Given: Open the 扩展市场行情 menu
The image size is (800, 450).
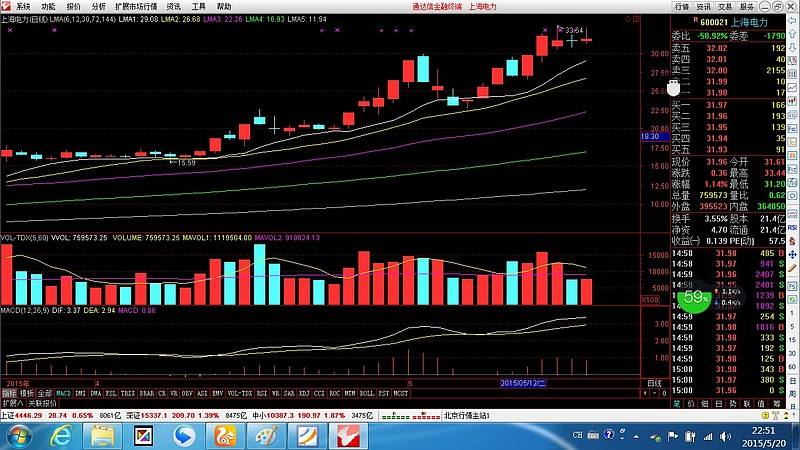Looking at the screenshot, I should 136,7.
